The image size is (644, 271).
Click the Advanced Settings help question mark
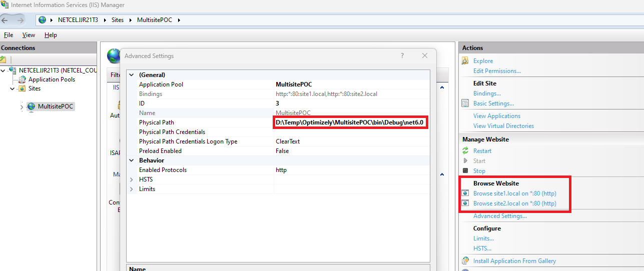[402, 56]
